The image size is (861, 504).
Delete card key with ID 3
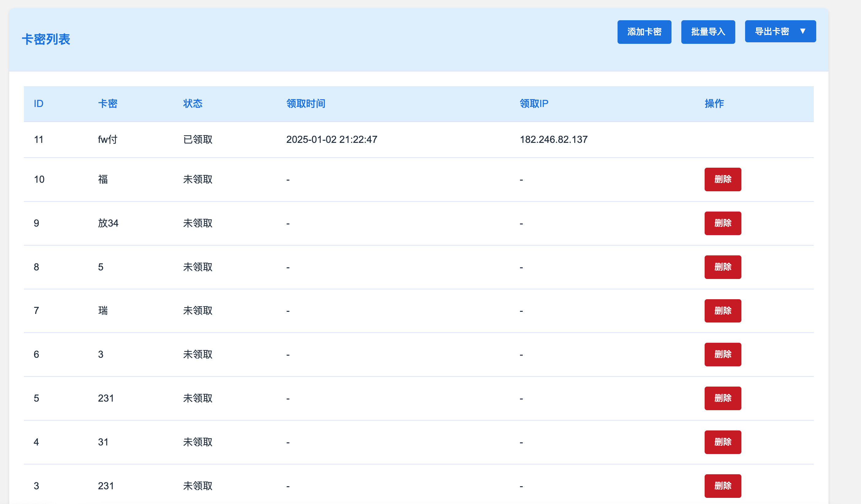723,486
